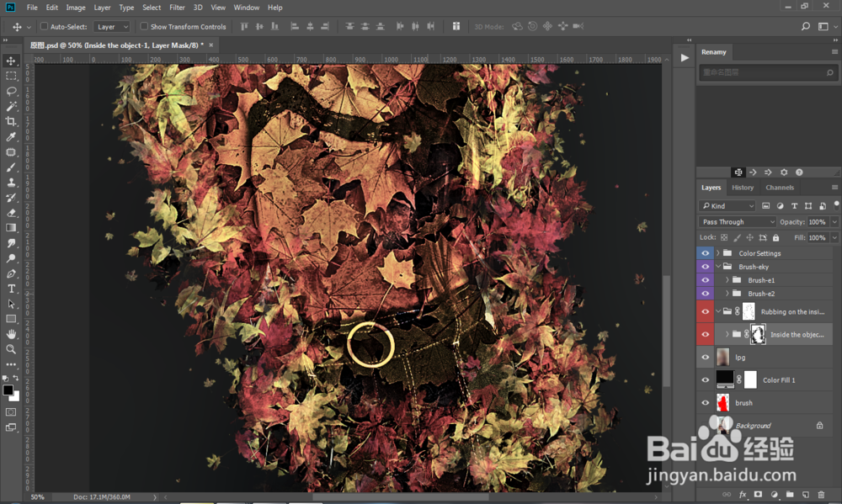
Task: Select the Clone Stamp tool
Action: click(x=11, y=183)
